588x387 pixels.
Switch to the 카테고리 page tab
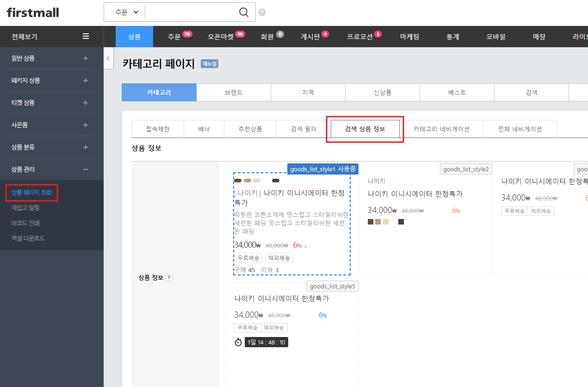[x=159, y=92]
